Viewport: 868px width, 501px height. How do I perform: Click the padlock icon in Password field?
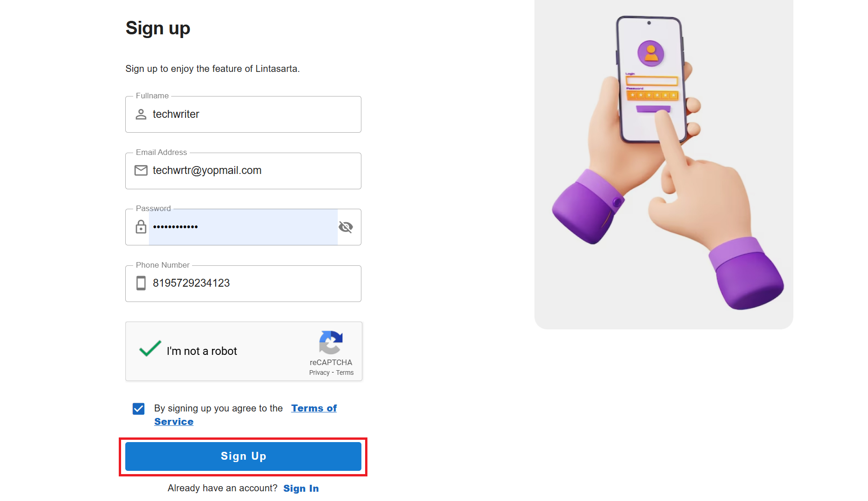pos(141,227)
